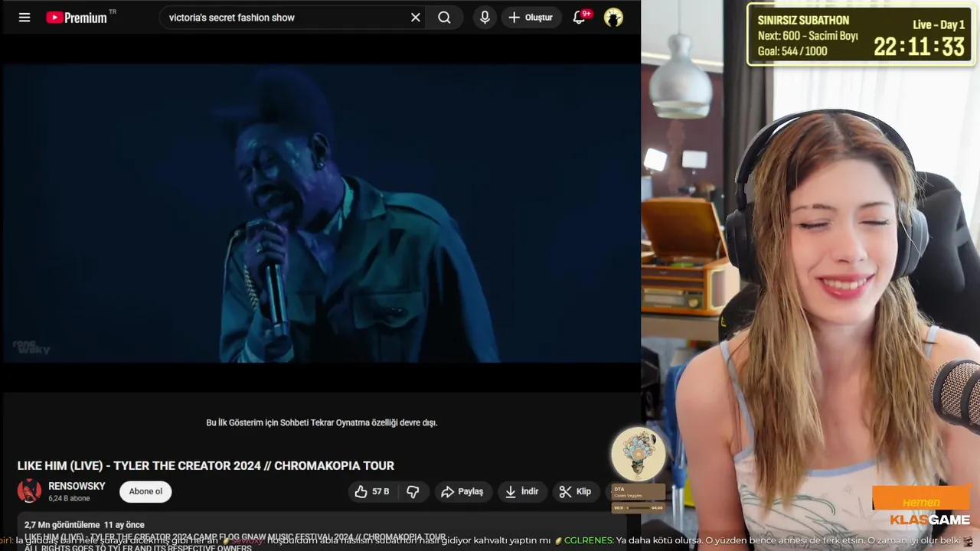Image resolution: width=980 pixels, height=551 pixels.
Task: Click the 6,24 B abone subscriber count
Action: tap(69, 498)
